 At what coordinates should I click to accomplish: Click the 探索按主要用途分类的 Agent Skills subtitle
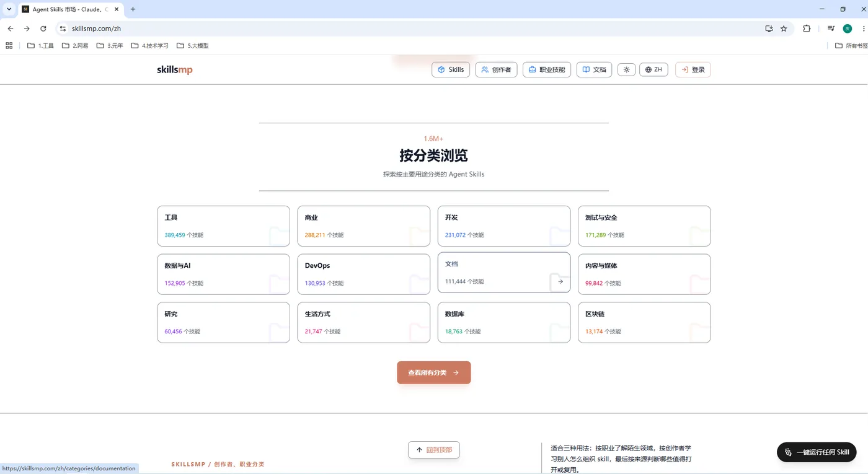click(433, 174)
